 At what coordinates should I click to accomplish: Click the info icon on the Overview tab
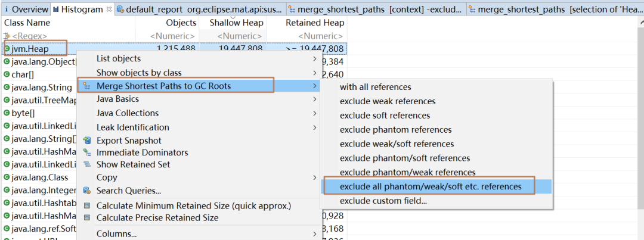tap(7, 10)
